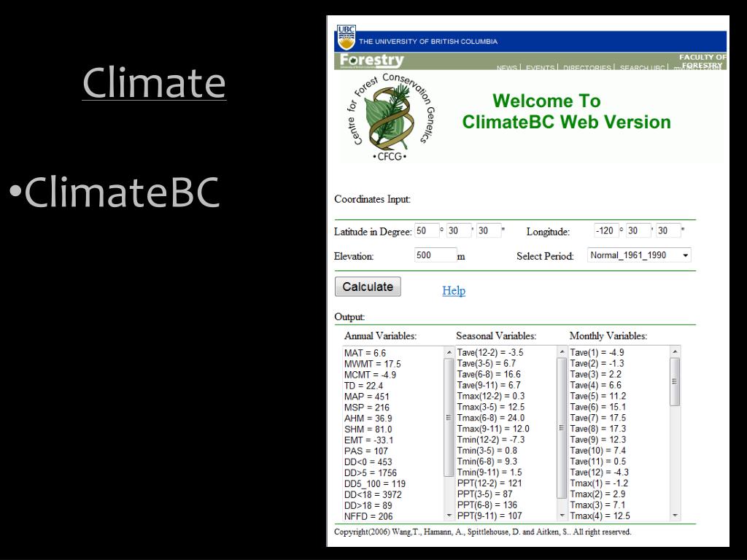Open the DIRECTORIES navigation link
The image size is (747, 560).
pyautogui.click(x=587, y=68)
